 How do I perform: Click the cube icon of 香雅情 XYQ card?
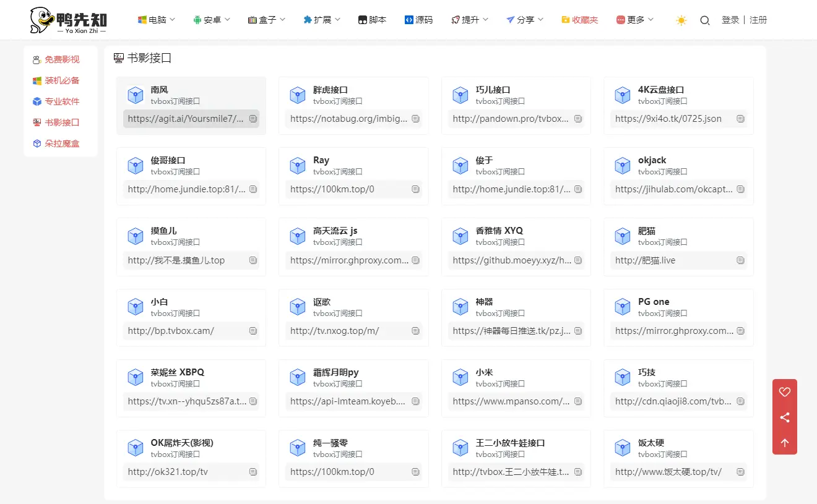point(460,236)
